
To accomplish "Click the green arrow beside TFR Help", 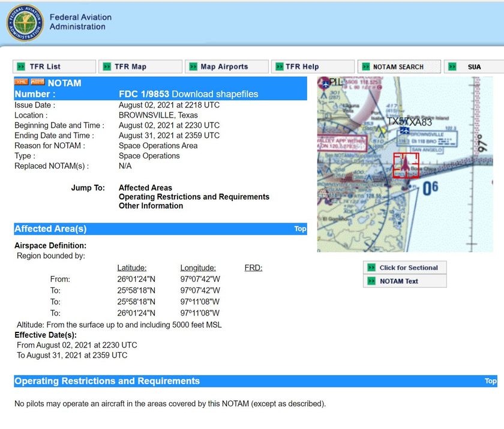I will (x=280, y=67).
